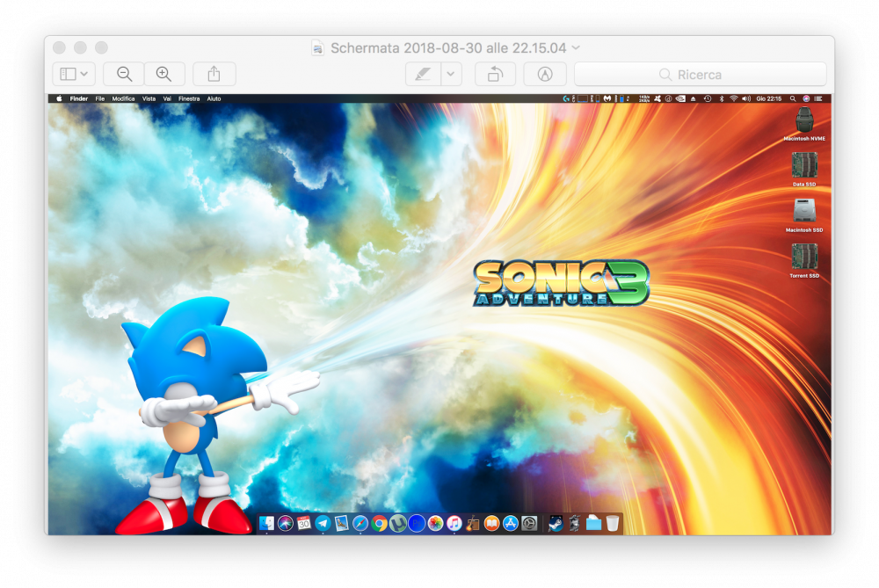Select the Macintosh SSD drive icon
This screenshot has height=588, width=879.
(804, 211)
